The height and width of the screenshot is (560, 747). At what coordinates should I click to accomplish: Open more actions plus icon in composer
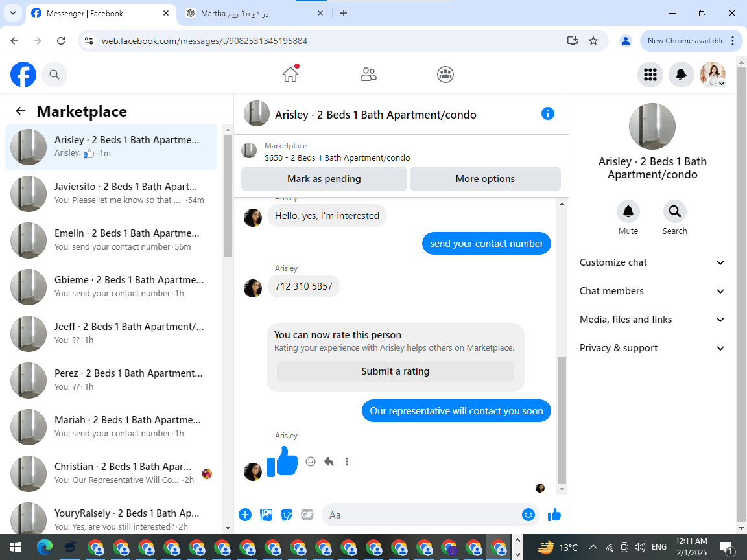[x=245, y=515]
